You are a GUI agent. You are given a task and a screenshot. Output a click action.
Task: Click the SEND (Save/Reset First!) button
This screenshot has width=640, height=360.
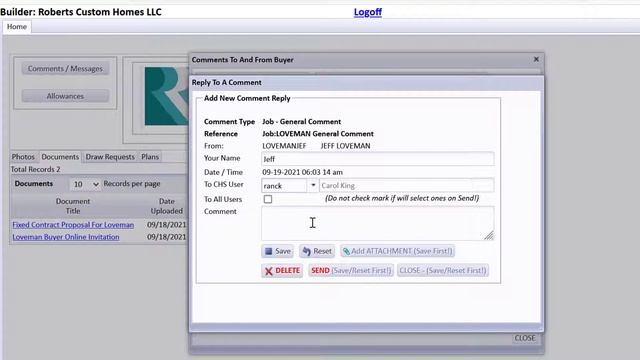(351, 271)
